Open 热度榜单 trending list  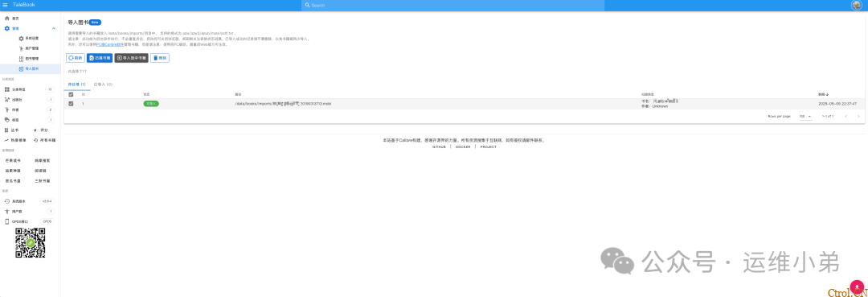click(x=15, y=140)
